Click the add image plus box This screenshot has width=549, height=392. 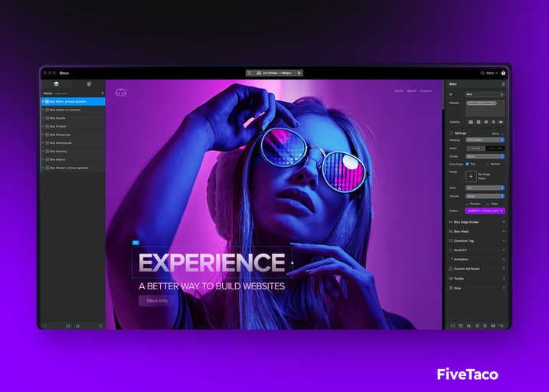pyautogui.click(x=471, y=176)
